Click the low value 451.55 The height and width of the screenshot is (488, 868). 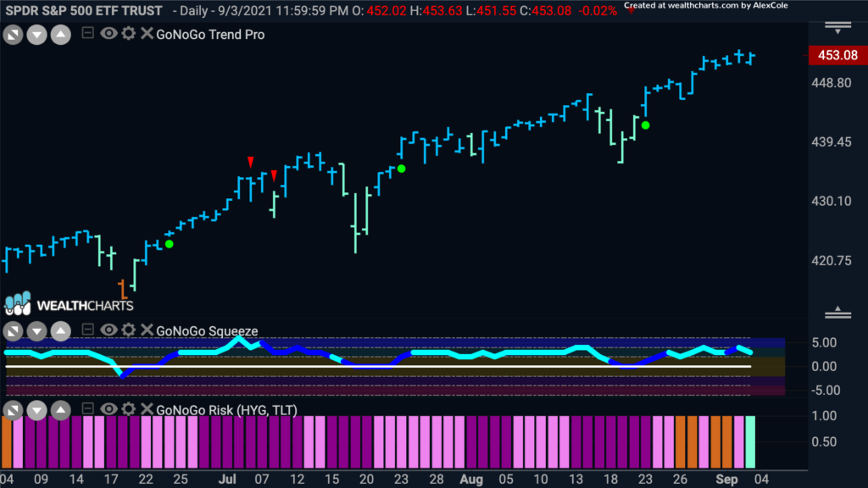495,10
